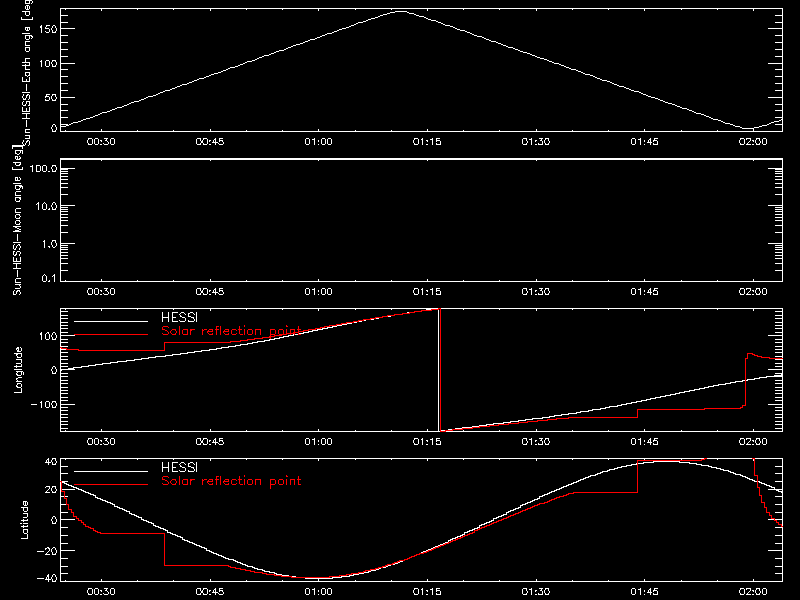Click the 01:45 label under Earth angle plot
Screen dimensions: 800x600
tap(644, 142)
